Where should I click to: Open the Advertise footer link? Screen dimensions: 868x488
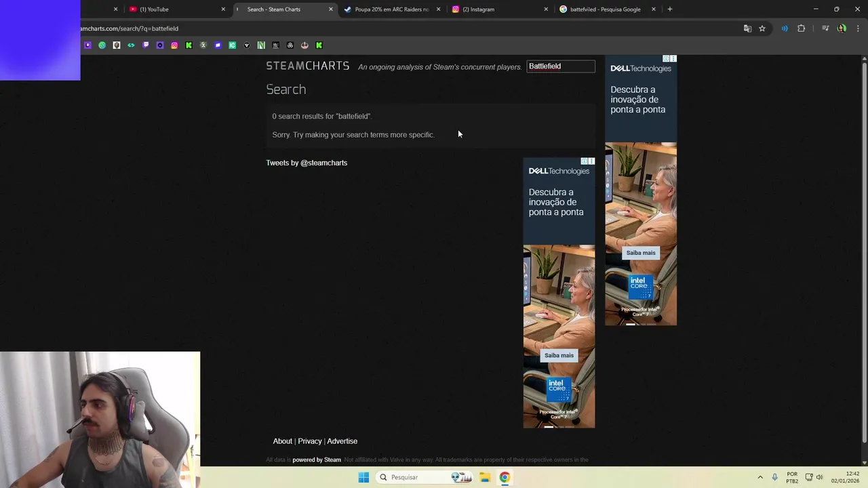click(x=342, y=441)
